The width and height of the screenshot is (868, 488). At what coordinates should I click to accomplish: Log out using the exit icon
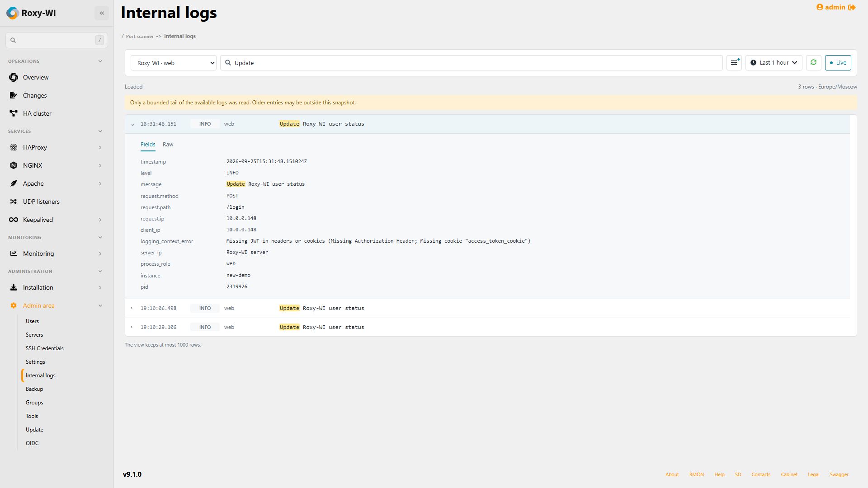tap(852, 7)
